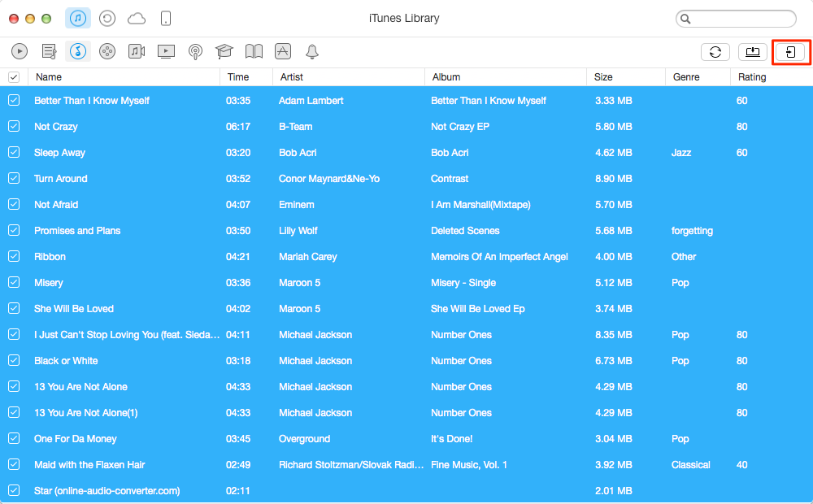The height and width of the screenshot is (504, 813).
Task: Click album 'Memoirs Of An Imperfect Angel'
Action: click(499, 257)
